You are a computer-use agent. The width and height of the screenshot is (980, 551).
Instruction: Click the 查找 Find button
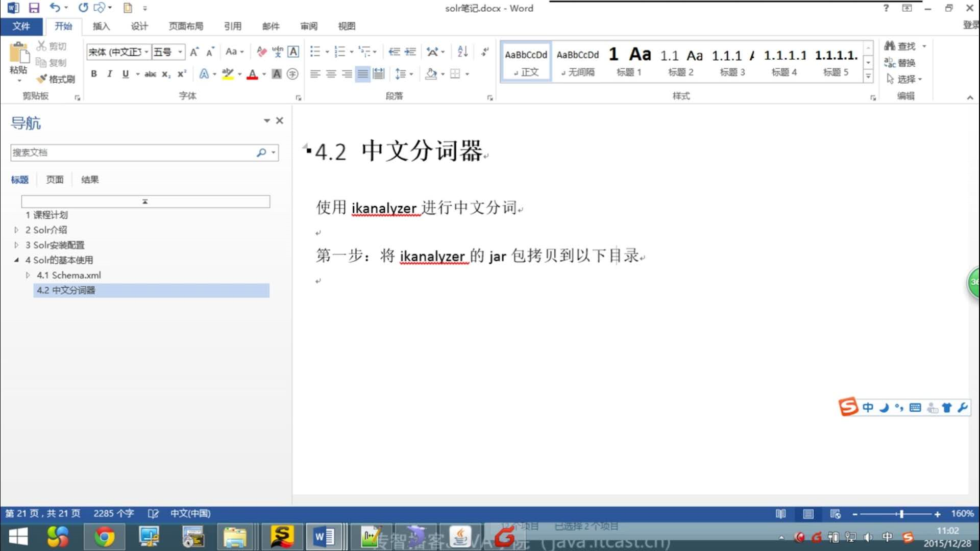pyautogui.click(x=901, y=46)
